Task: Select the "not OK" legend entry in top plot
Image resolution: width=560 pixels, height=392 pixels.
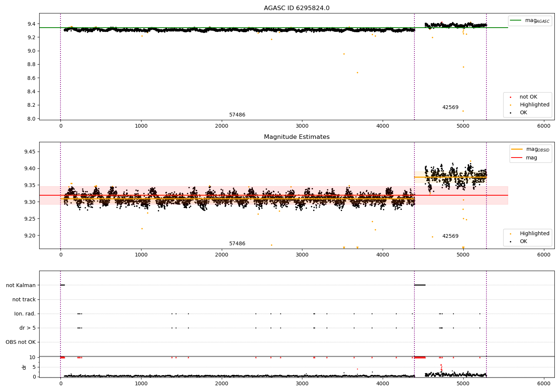Action: pyautogui.click(x=528, y=97)
